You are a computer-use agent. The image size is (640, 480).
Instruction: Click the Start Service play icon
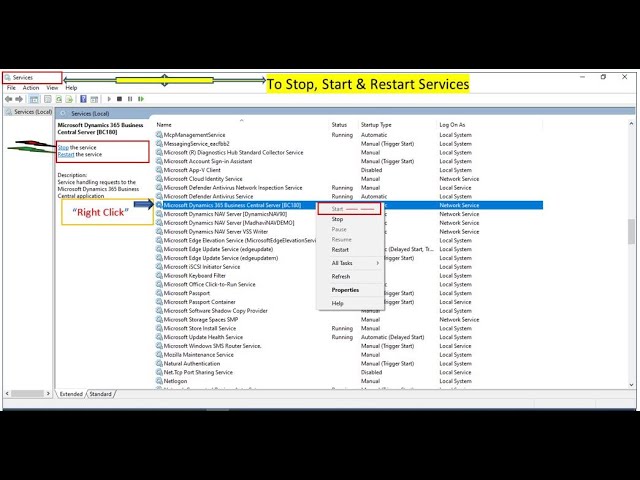click(x=109, y=99)
